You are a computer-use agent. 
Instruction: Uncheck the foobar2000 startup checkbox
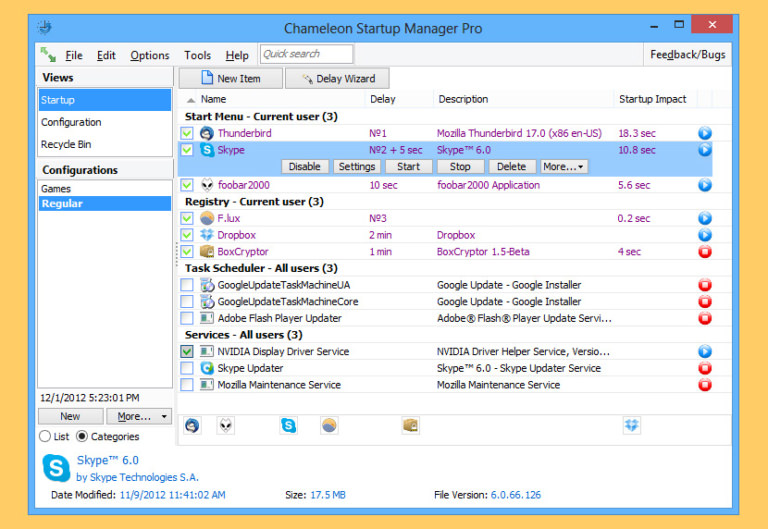click(187, 185)
